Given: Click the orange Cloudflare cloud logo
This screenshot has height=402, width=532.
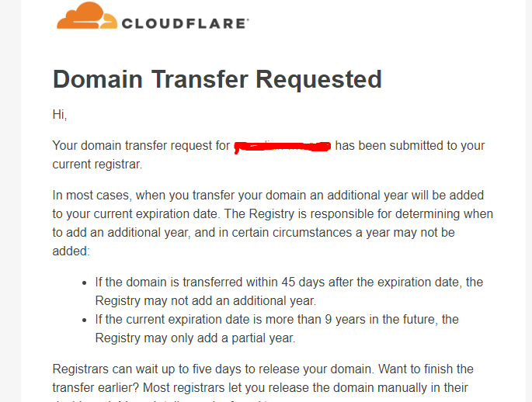Looking at the screenshot, I should click(x=86, y=16).
